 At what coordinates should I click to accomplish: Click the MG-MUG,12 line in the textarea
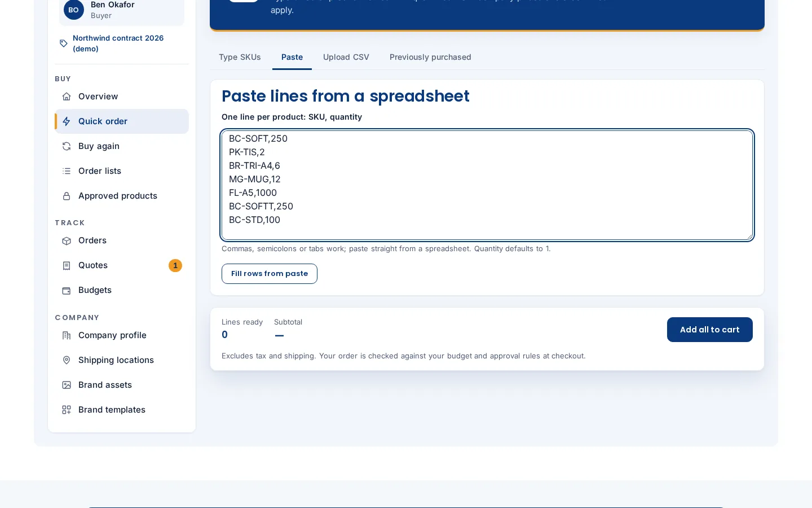pos(255,179)
